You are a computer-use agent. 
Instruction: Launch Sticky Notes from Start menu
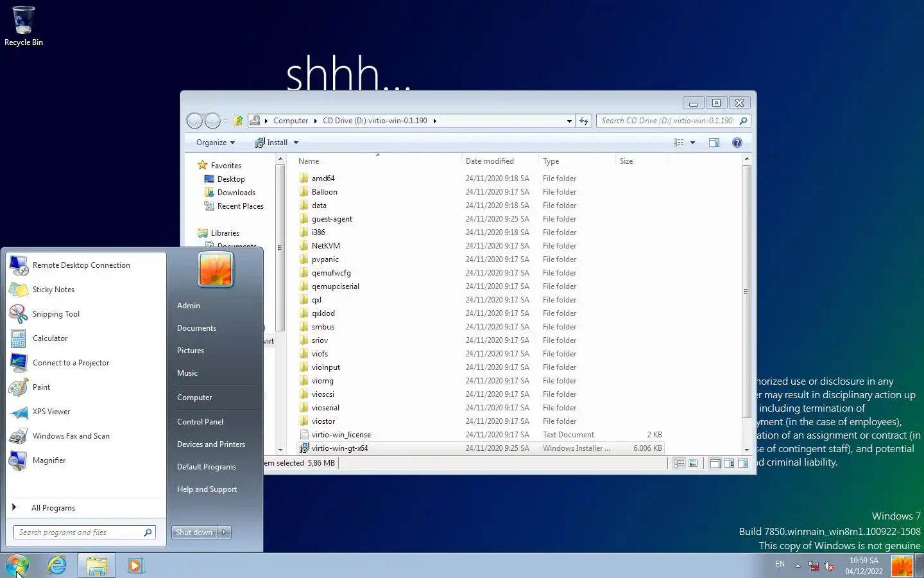click(x=86, y=290)
